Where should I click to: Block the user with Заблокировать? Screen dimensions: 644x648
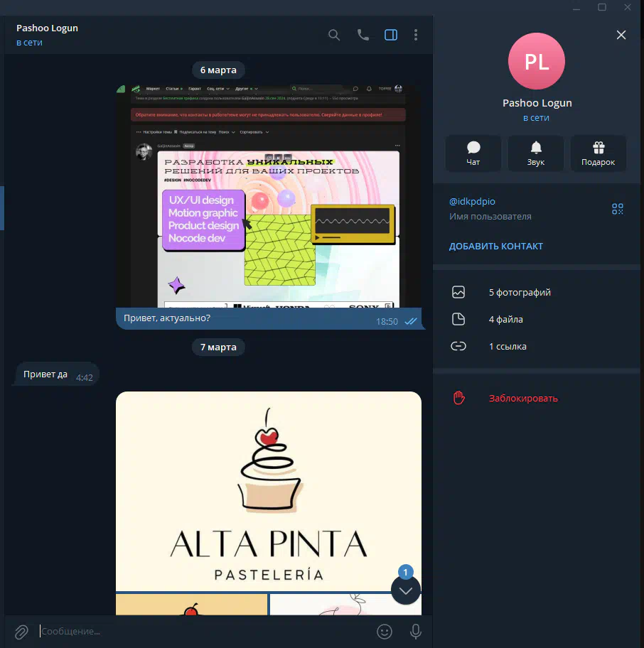click(522, 398)
